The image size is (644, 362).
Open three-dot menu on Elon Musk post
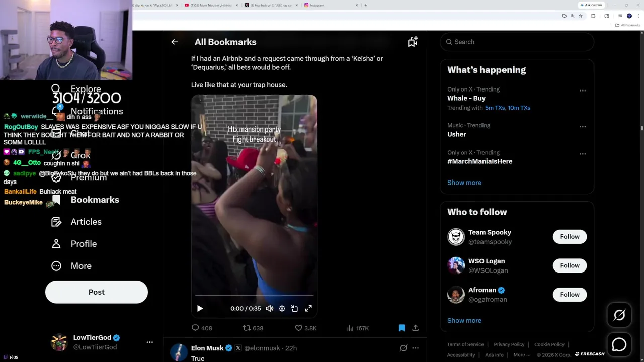tap(415, 348)
